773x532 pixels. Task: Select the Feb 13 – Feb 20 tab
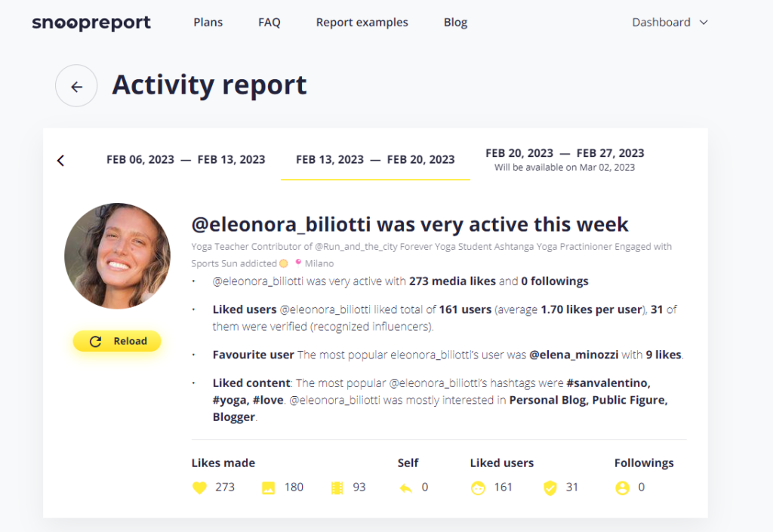click(375, 160)
